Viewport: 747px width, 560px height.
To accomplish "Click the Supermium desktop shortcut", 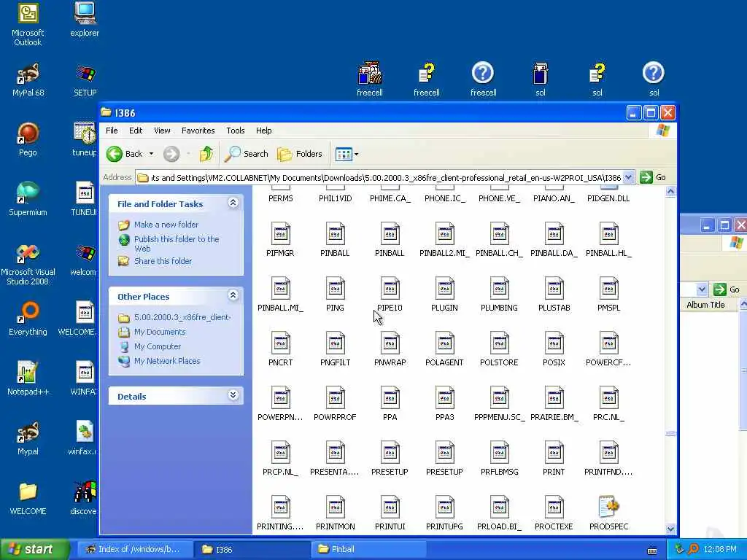I will tap(28, 199).
